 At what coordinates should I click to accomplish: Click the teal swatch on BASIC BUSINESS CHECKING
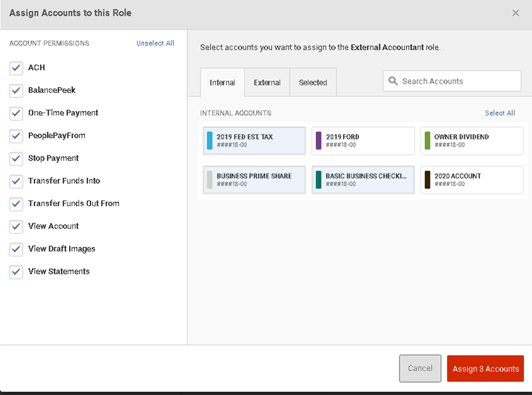(318, 179)
